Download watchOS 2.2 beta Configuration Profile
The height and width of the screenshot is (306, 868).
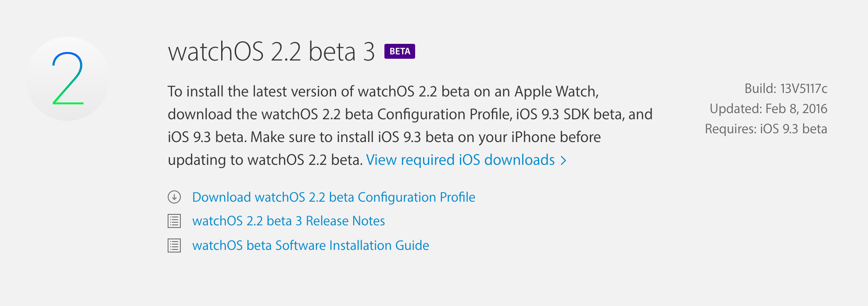334,197
